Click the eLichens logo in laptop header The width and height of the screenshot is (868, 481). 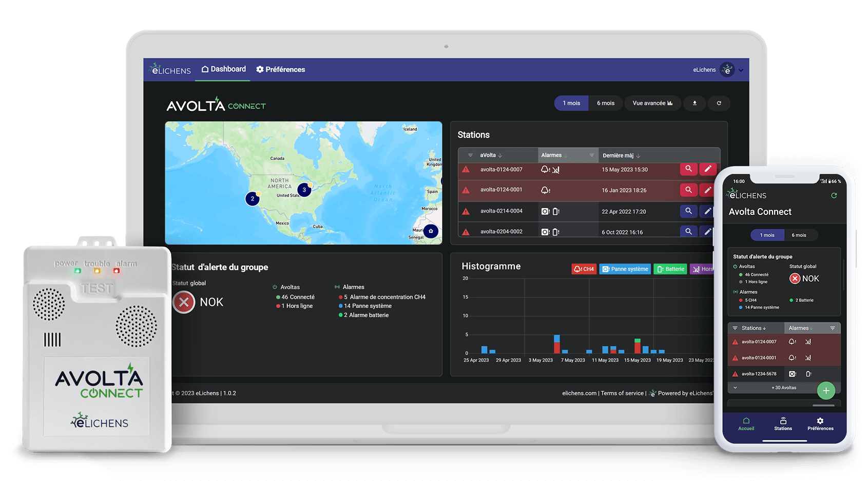tap(170, 69)
